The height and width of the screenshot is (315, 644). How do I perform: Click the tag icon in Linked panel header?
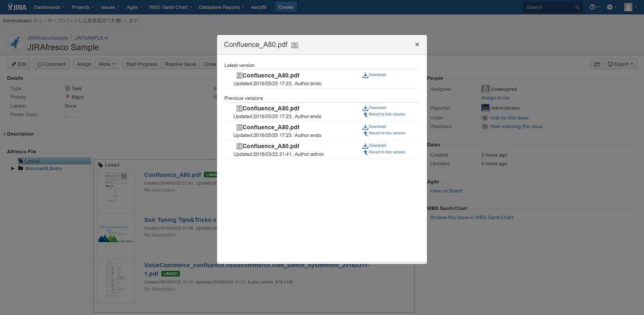coord(100,165)
